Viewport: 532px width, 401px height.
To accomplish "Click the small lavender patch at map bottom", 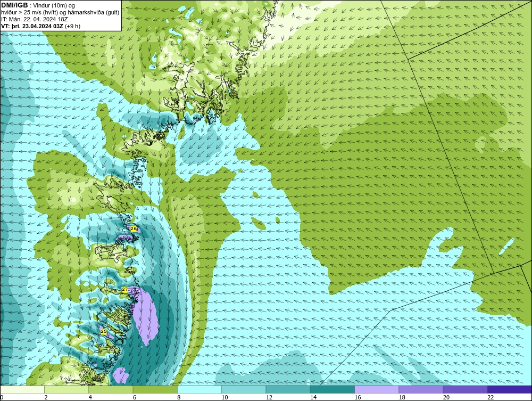I will coord(121,376).
